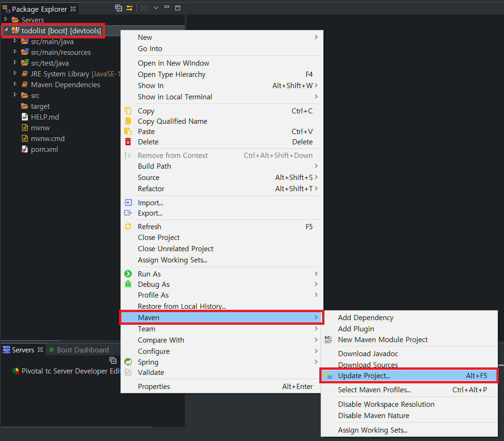The height and width of the screenshot is (441, 504).
Task: Choose Open in New Window
Action: pyautogui.click(x=222, y=63)
